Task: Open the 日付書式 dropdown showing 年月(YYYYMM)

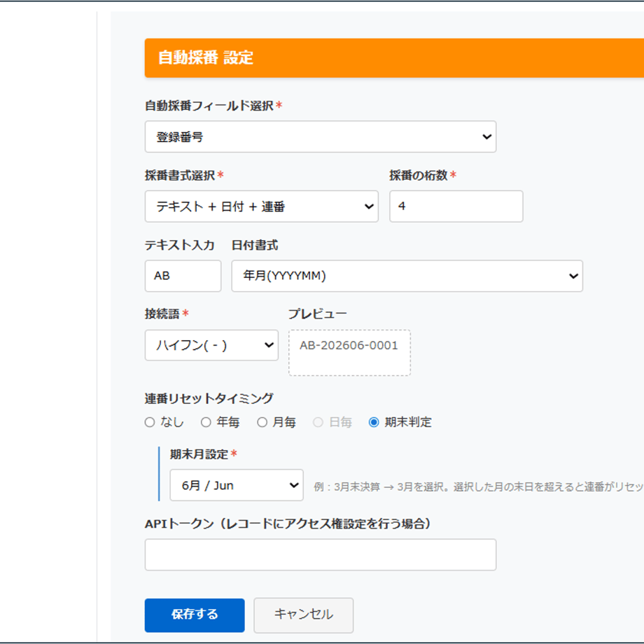Action: point(407,276)
